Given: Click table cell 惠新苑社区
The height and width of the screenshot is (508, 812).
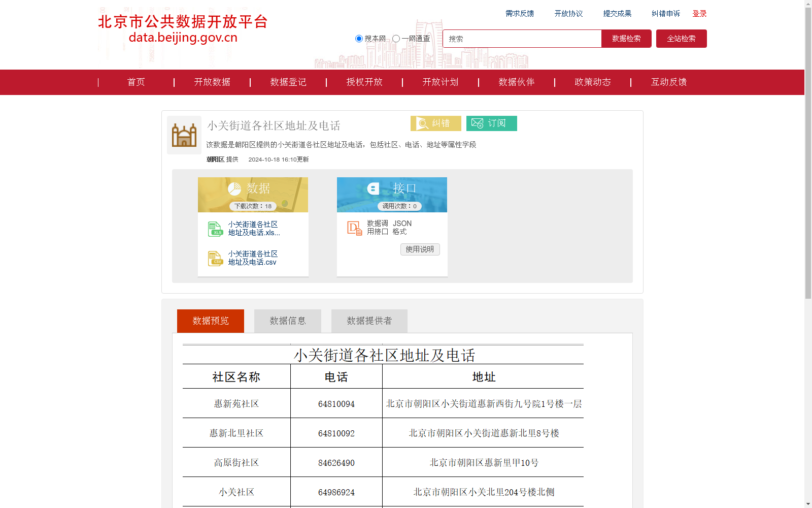Looking at the screenshot, I should pos(236,404).
